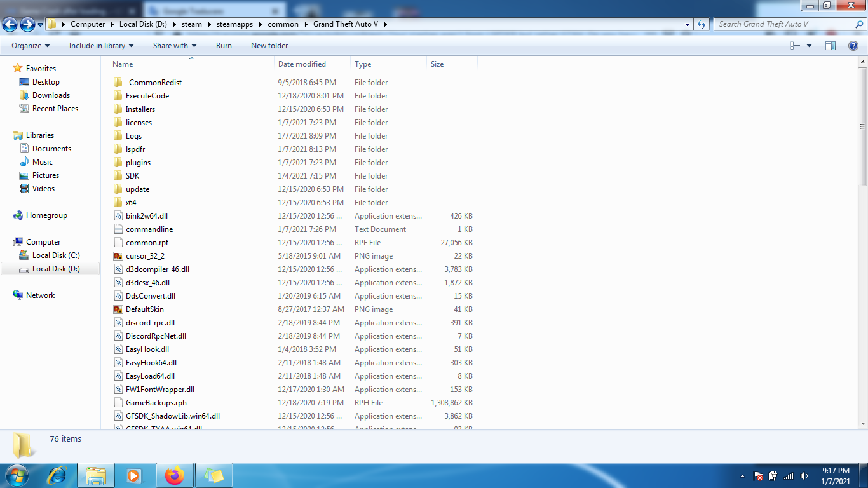Launch Internet Explorer from the taskbar
Viewport: 868px width, 488px height.
coord(58,475)
